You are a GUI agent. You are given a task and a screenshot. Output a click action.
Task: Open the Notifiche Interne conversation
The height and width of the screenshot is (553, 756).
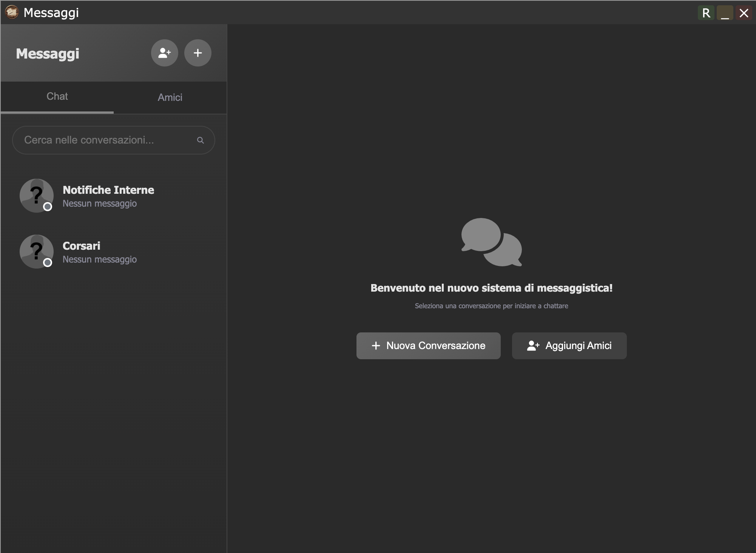(108, 196)
